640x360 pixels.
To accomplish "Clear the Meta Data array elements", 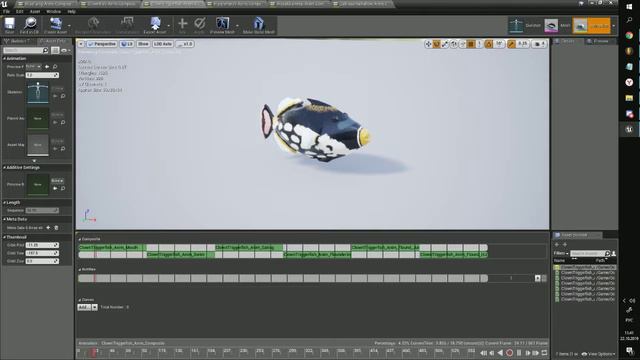I will (x=56, y=228).
